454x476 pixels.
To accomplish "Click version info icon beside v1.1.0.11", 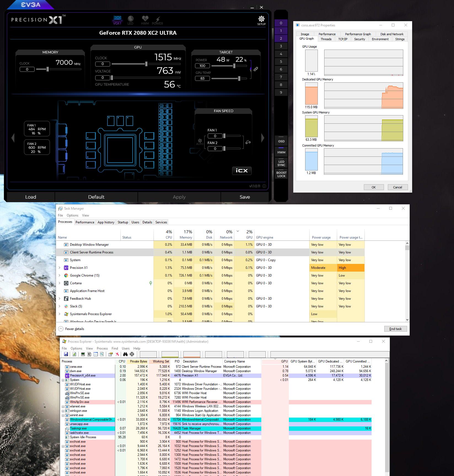I will (264, 186).
